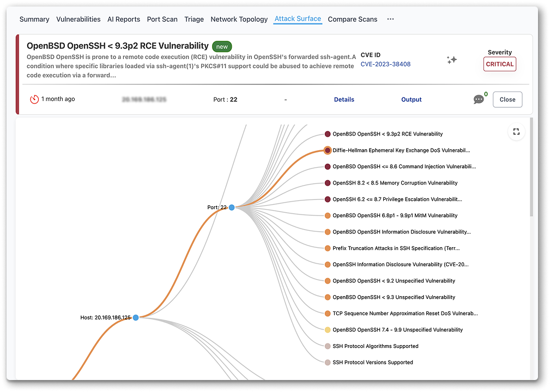Select the Port: 22 blue node

tap(232, 207)
